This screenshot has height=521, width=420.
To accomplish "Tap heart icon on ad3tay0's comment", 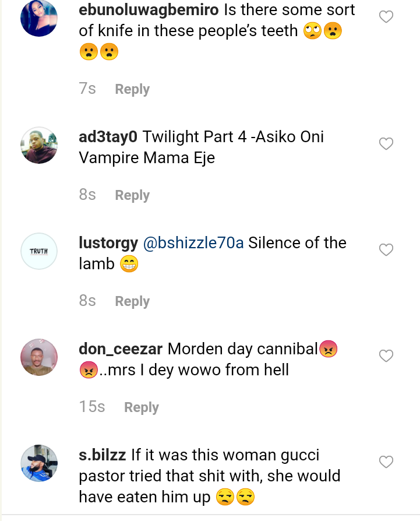I will pos(386,143).
